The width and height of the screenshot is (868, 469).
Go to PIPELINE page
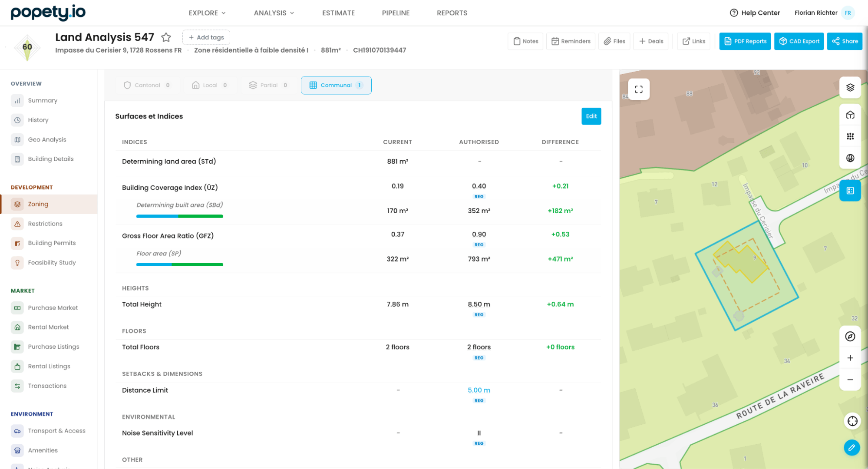click(x=396, y=13)
